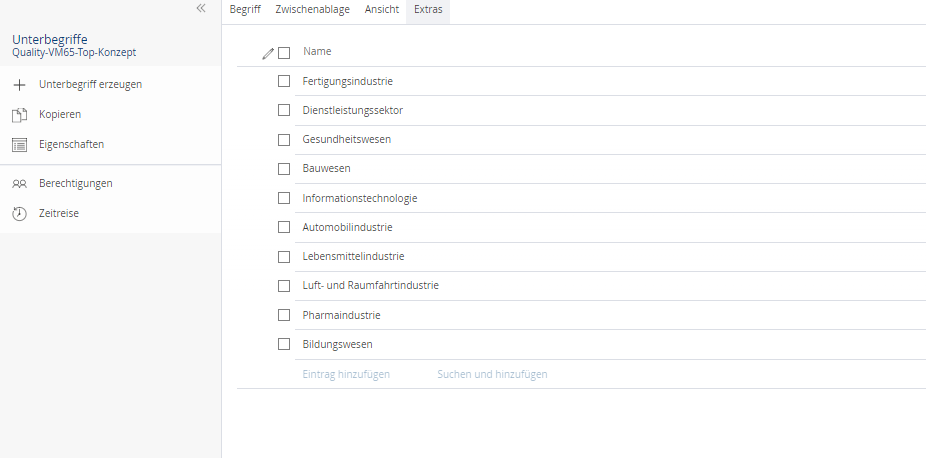Select the Informationstechnologie row checkbox
Viewport: 926px width, 458px height.
pos(284,198)
